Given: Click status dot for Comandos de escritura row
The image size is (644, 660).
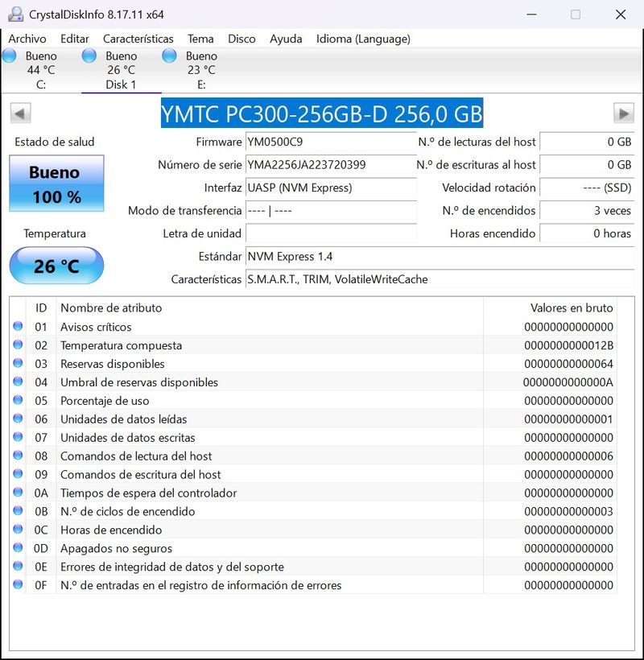Looking at the screenshot, I should pyautogui.click(x=18, y=473).
